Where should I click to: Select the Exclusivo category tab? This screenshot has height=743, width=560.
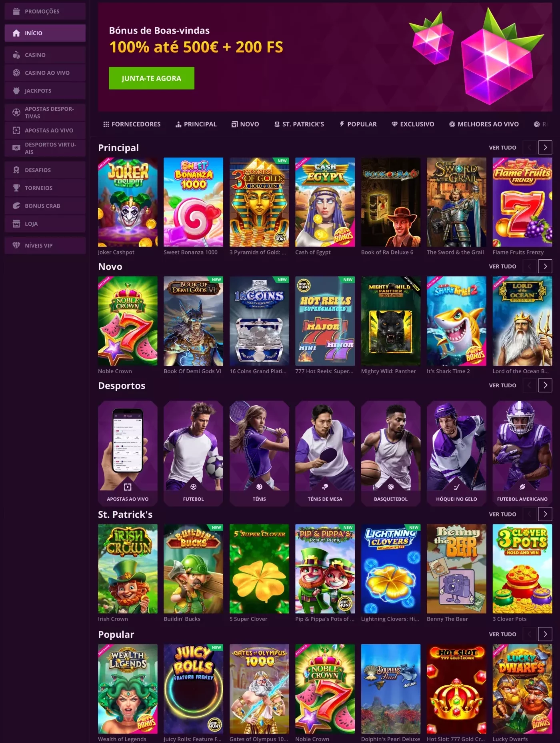pyautogui.click(x=412, y=124)
